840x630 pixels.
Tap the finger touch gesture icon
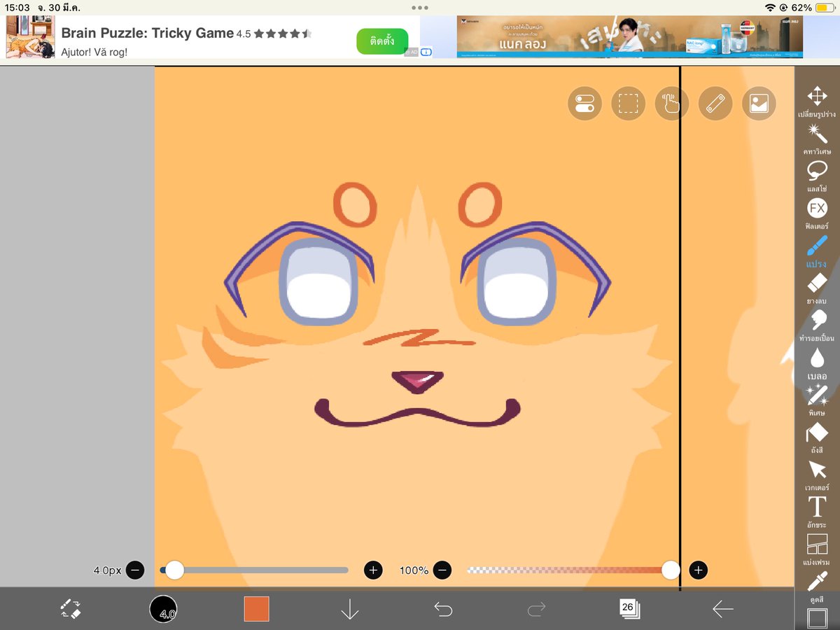tap(672, 104)
